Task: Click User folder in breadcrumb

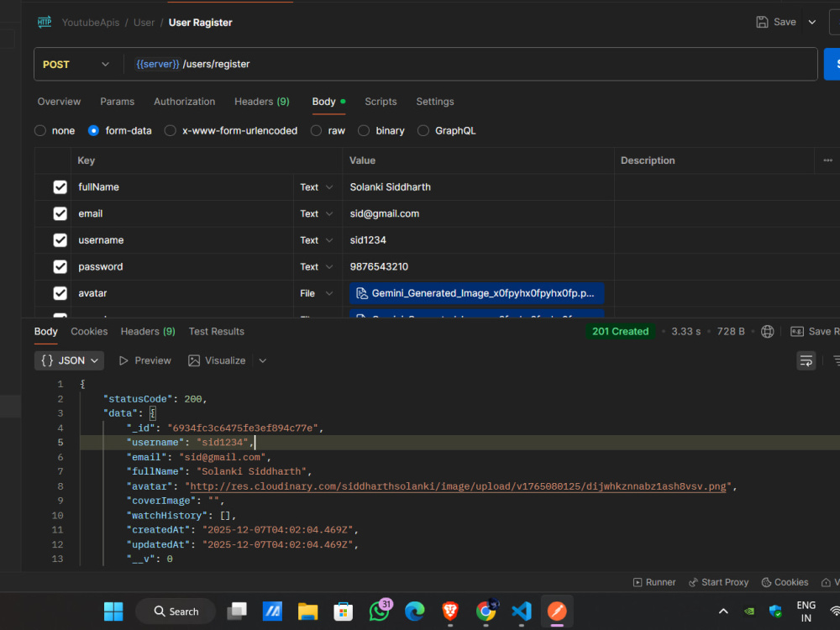Action: [x=144, y=23]
